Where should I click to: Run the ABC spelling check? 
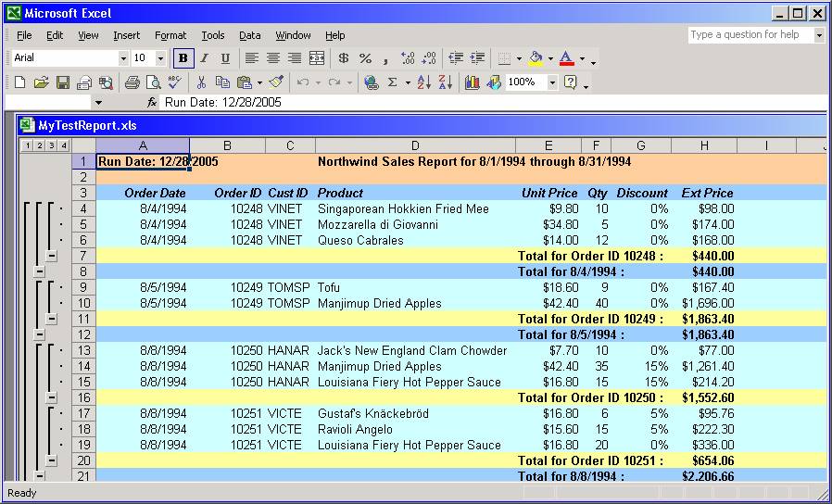(x=174, y=82)
